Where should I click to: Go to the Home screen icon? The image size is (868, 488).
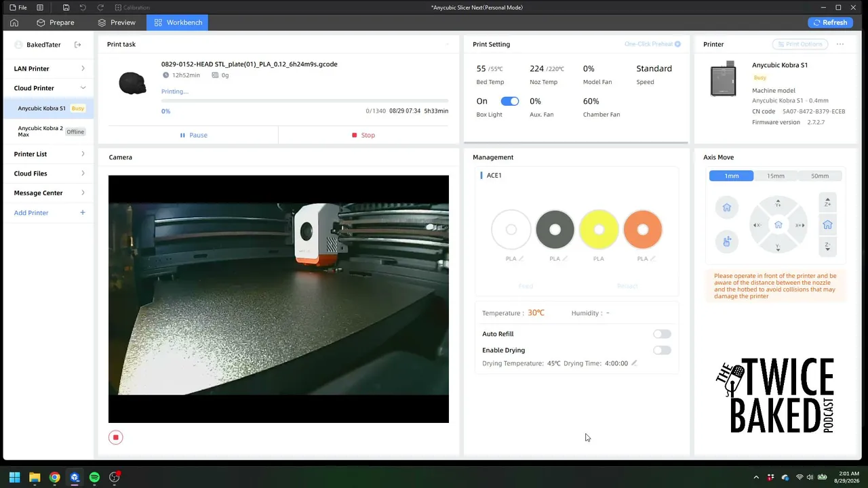[14, 22]
